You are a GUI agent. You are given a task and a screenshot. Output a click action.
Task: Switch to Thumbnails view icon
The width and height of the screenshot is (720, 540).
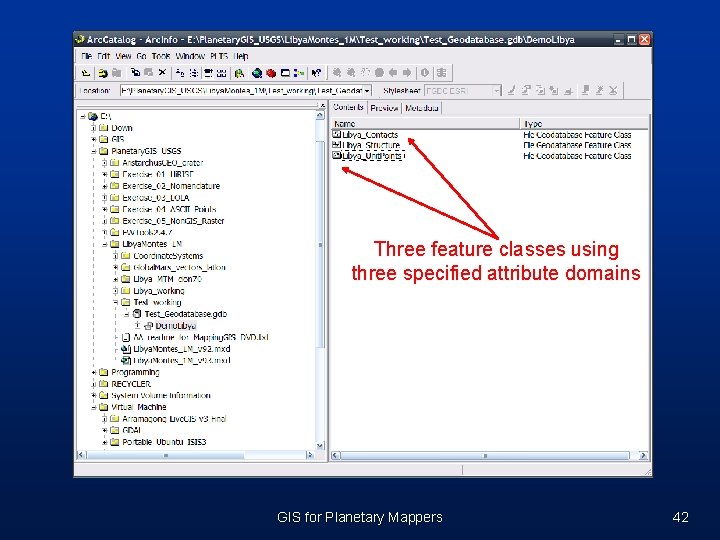point(221,73)
